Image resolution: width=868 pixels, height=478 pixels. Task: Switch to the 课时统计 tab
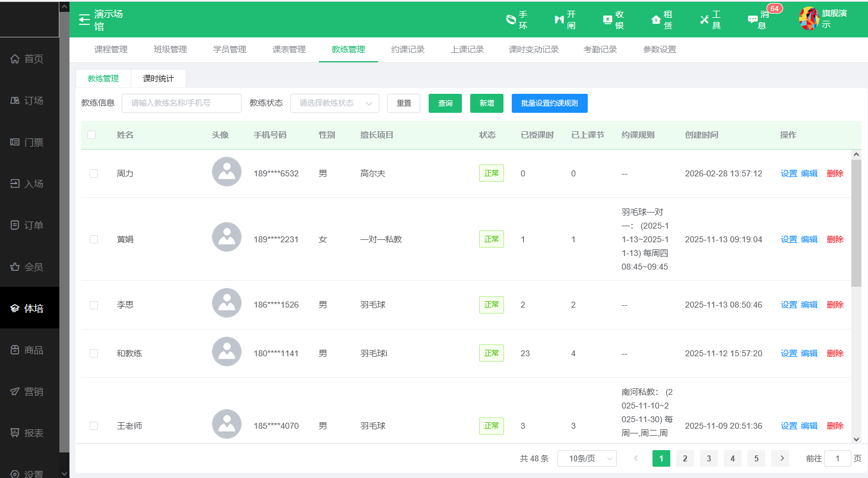pyautogui.click(x=157, y=78)
